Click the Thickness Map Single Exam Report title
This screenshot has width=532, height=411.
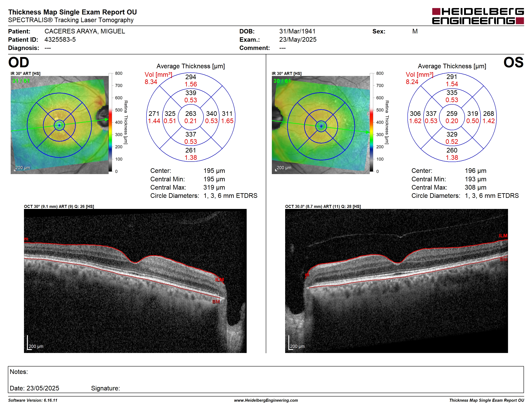[73, 12]
